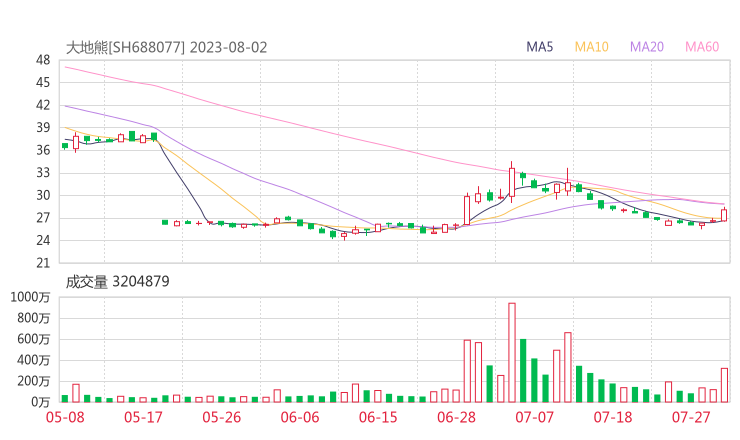The image size is (740, 440).
Task: Click the 200万 volume axis label
Action: (x=34, y=381)
